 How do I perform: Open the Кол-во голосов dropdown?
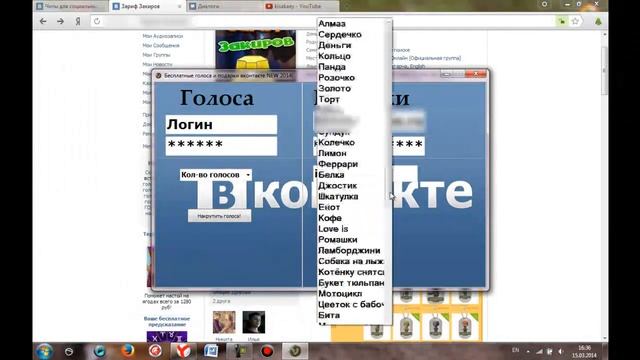point(216,175)
